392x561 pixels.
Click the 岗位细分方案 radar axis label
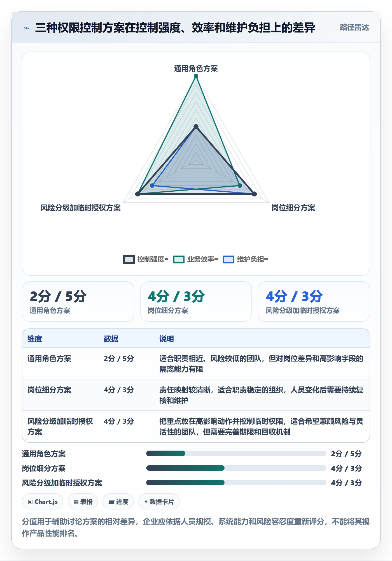pos(293,208)
